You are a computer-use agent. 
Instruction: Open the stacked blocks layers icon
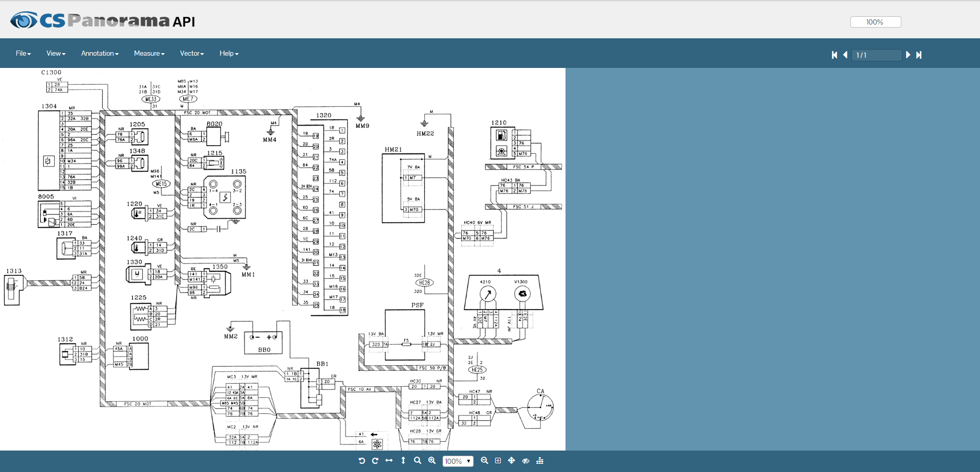(540, 461)
